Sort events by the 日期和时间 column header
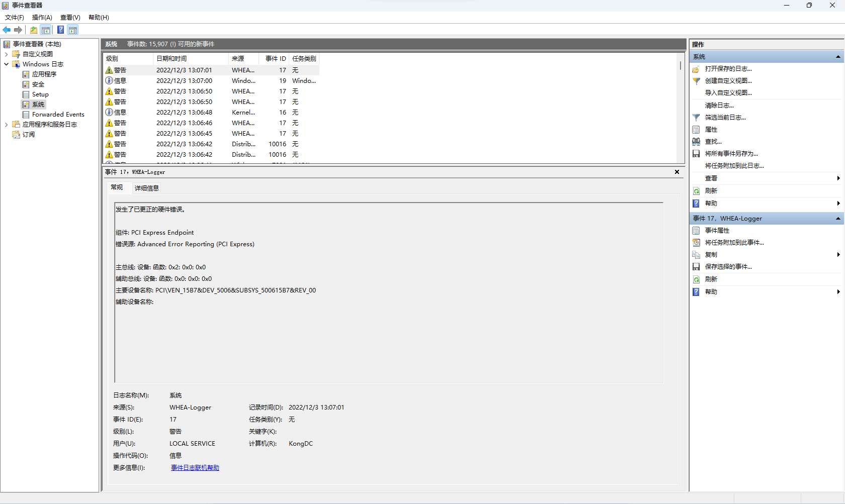The height and width of the screenshot is (504, 845). 191,59
